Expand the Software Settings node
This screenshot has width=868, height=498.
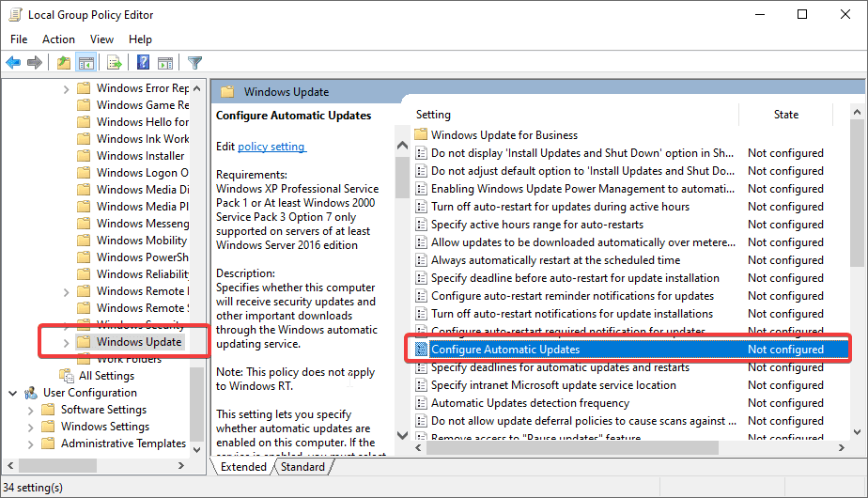pyautogui.click(x=30, y=410)
